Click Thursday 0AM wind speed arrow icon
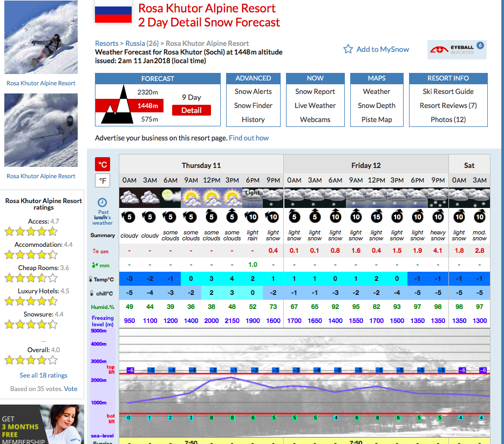The width and height of the screenshot is (504, 444). (129, 217)
